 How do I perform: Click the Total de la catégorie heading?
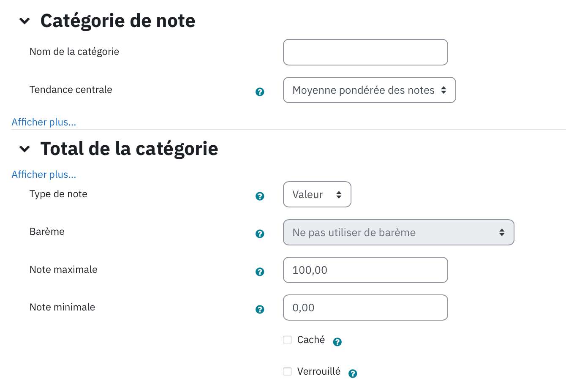[129, 149]
